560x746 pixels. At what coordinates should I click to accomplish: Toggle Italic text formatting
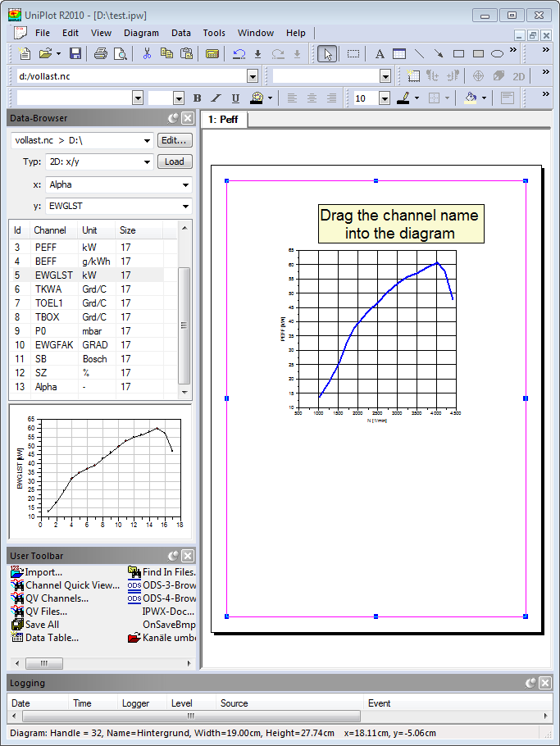216,98
